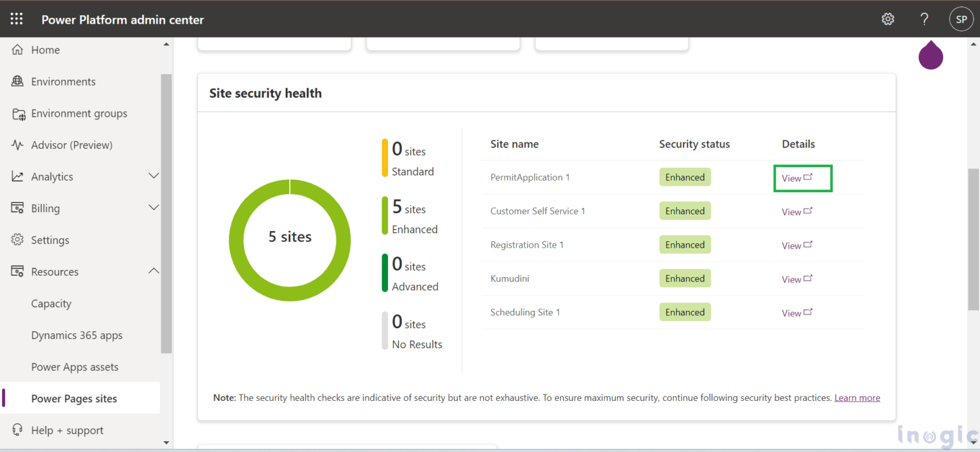Go to Home in navigation
Viewport: 980px width, 452px height.
pos(45,50)
